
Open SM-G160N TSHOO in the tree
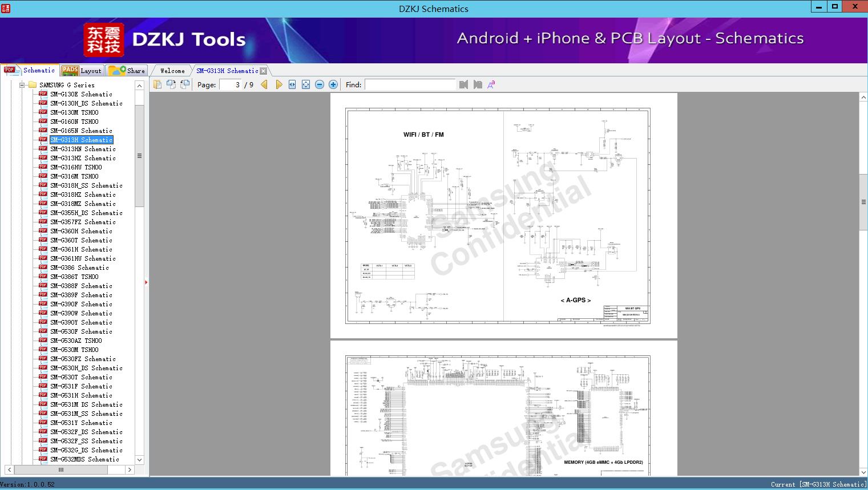coord(74,122)
